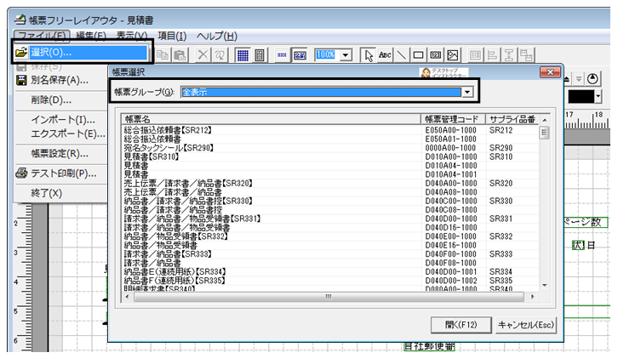618x364 pixels.
Task: Click the 帳票名 column header
Action: 272,119
